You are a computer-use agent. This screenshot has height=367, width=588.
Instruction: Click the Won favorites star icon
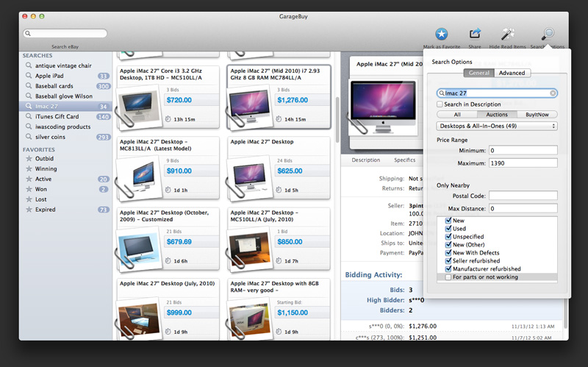(x=29, y=189)
